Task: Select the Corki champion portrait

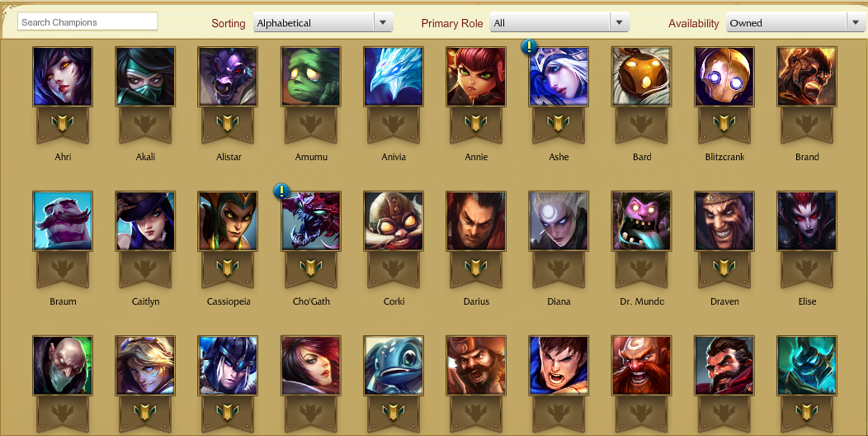Action: [394, 221]
